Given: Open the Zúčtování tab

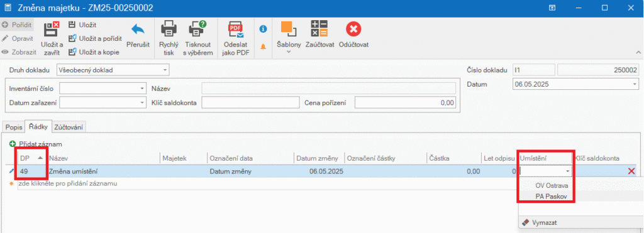Looking at the screenshot, I should click(68, 127).
